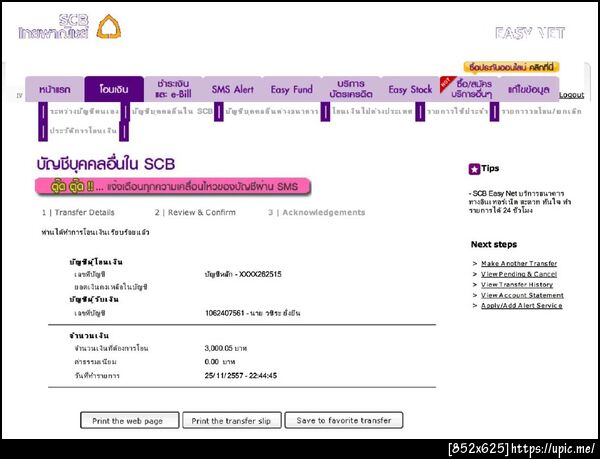Open the Make Another Transfer link
This screenshot has width=600, height=459.
(519, 264)
